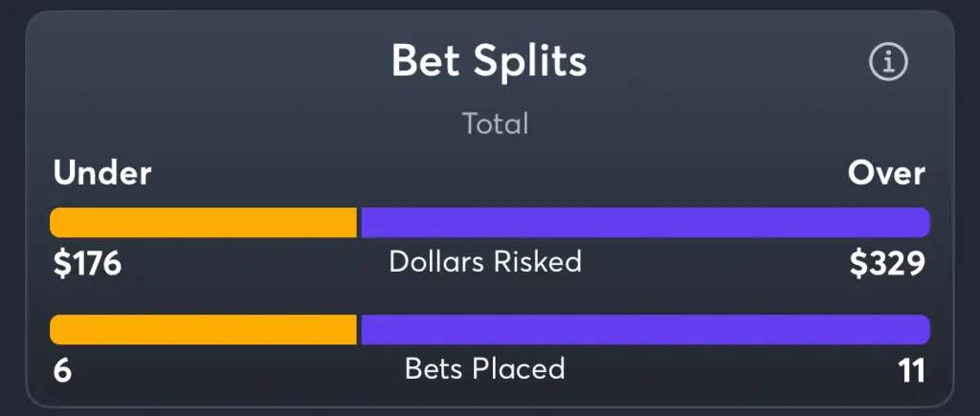This screenshot has width=980, height=416.
Task: Click the rounded right end of the dollars bar
Action: pyautogui.click(x=923, y=223)
